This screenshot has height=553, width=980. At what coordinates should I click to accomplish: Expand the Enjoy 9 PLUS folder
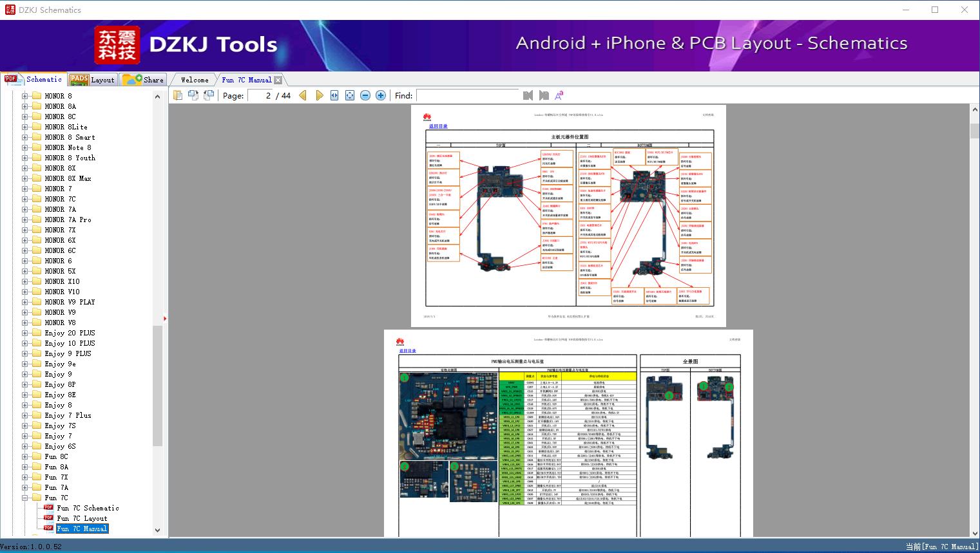pos(25,353)
